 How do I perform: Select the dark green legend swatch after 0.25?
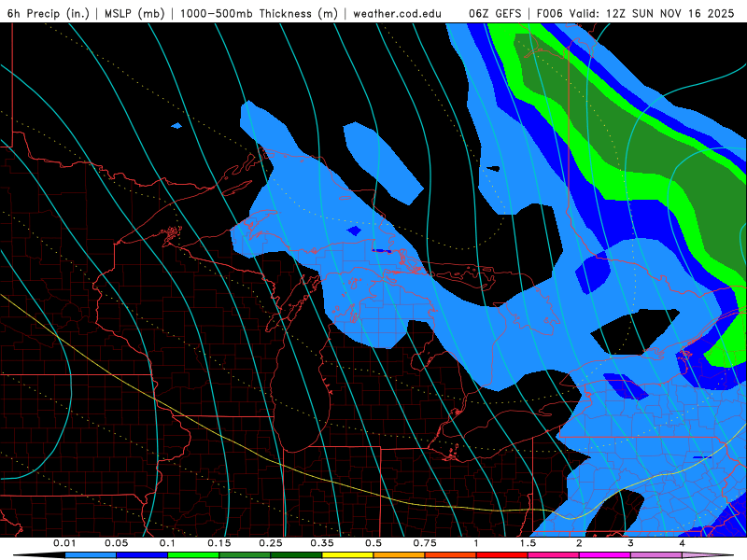[296, 555]
